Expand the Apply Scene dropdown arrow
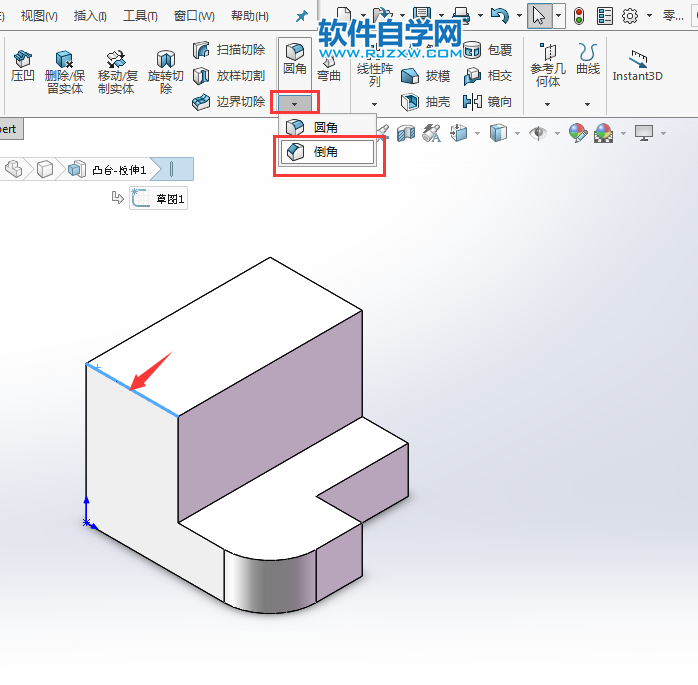The image size is (698, 685). tap(623, 133)
